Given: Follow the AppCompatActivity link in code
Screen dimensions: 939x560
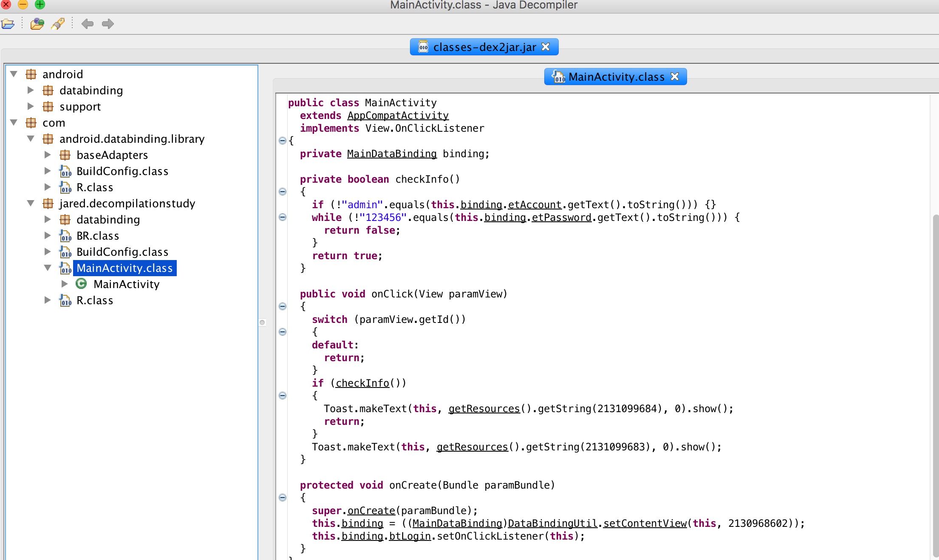Looking at the screenshot, I should [x=398, y=116].
